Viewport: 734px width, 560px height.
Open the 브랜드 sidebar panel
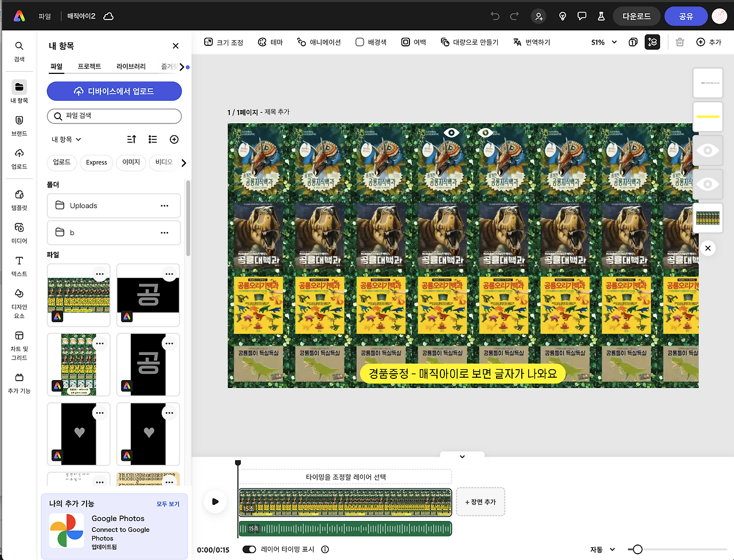(x=19, y=126)
